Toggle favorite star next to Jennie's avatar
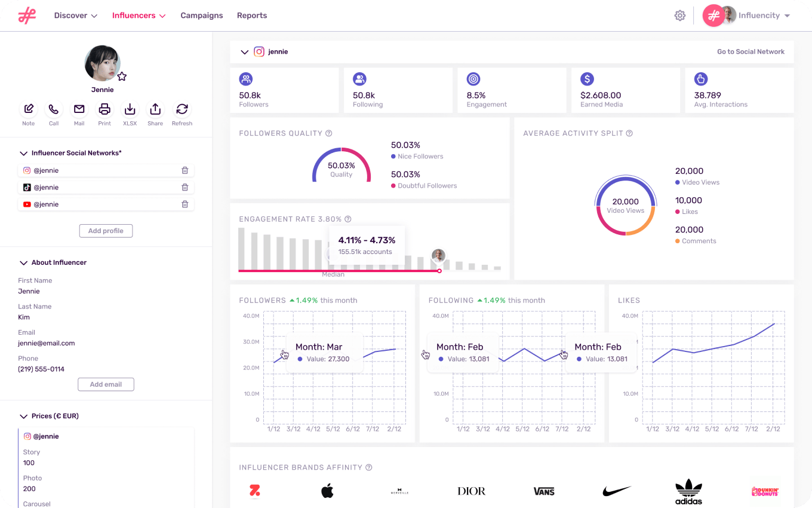Image resolution: width=812 pixels, height=508 pixels. 122,76
